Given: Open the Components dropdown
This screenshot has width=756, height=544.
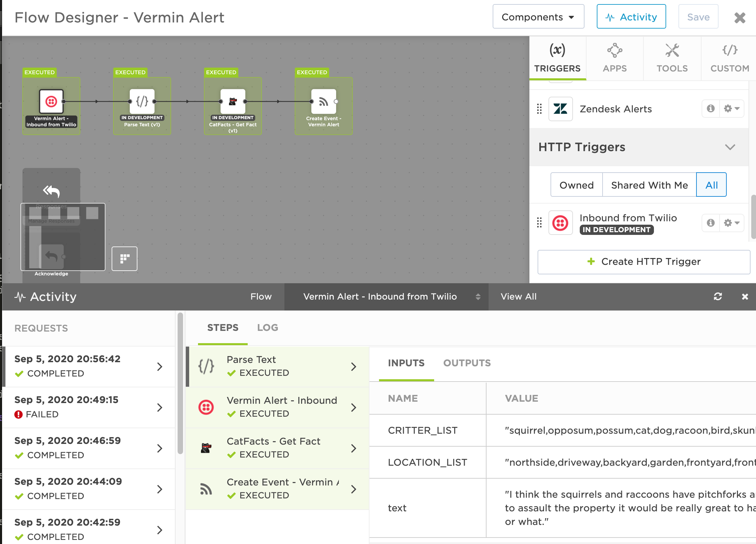Looking at the screenshot, I should pyautogui.click(x=538, y=17).
